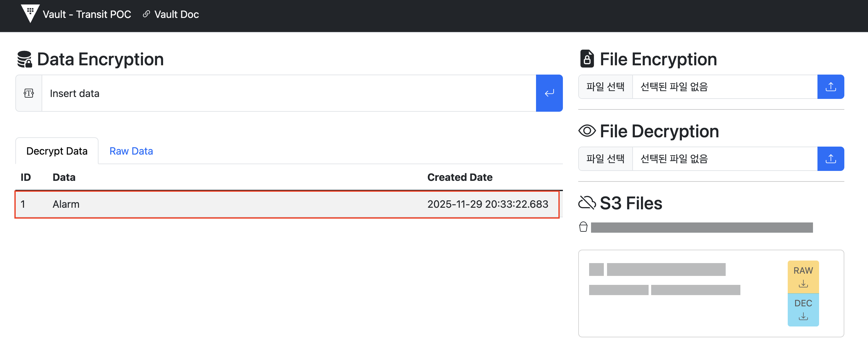Screen dimensions: 868x354
Task: Click the file lock icon beside File Encryption
Action: tap(587, 59)
